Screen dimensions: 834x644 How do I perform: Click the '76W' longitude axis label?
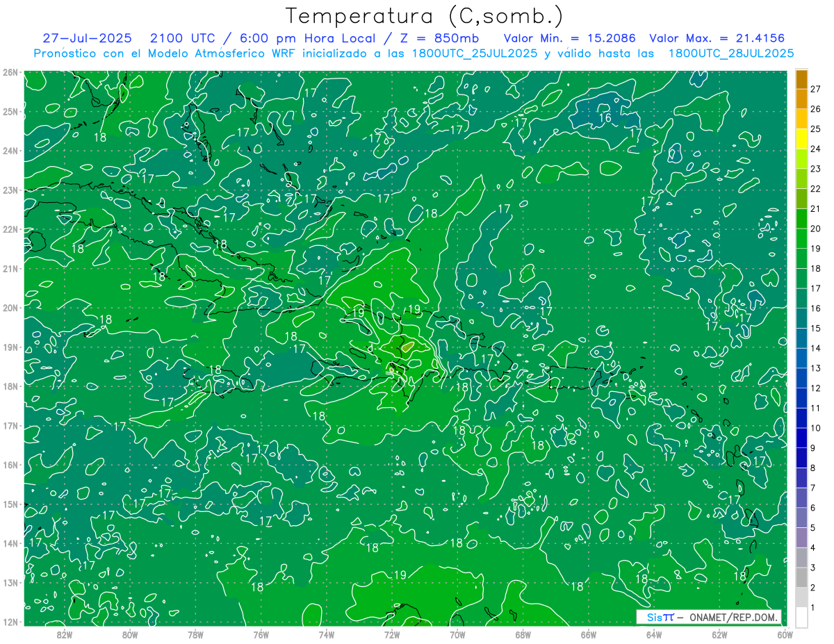[261, 634]
